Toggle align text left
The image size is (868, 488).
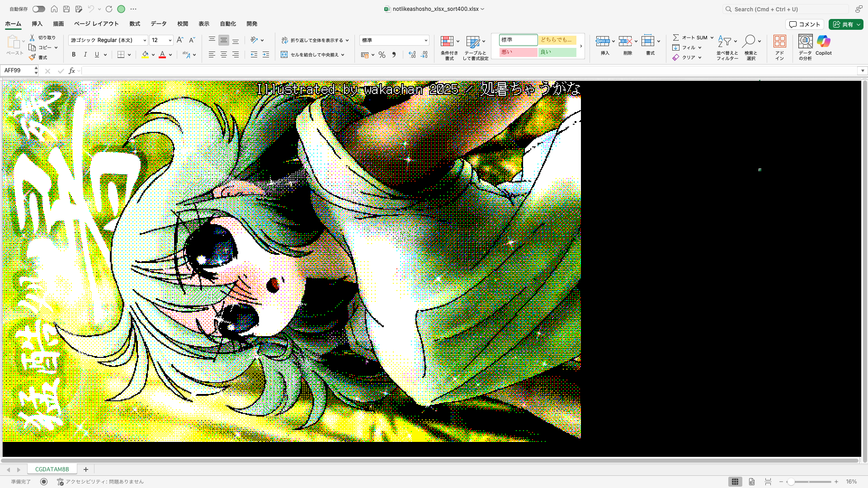[212, 55]
